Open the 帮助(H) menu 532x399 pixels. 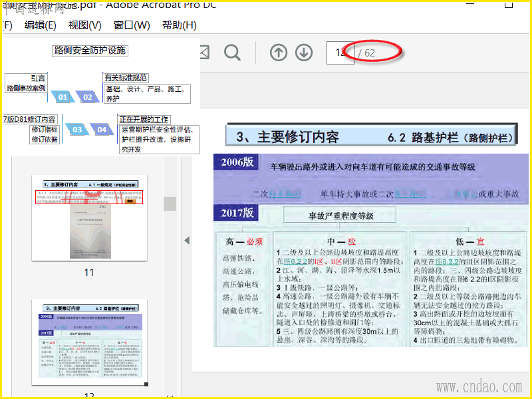[179, 25]
